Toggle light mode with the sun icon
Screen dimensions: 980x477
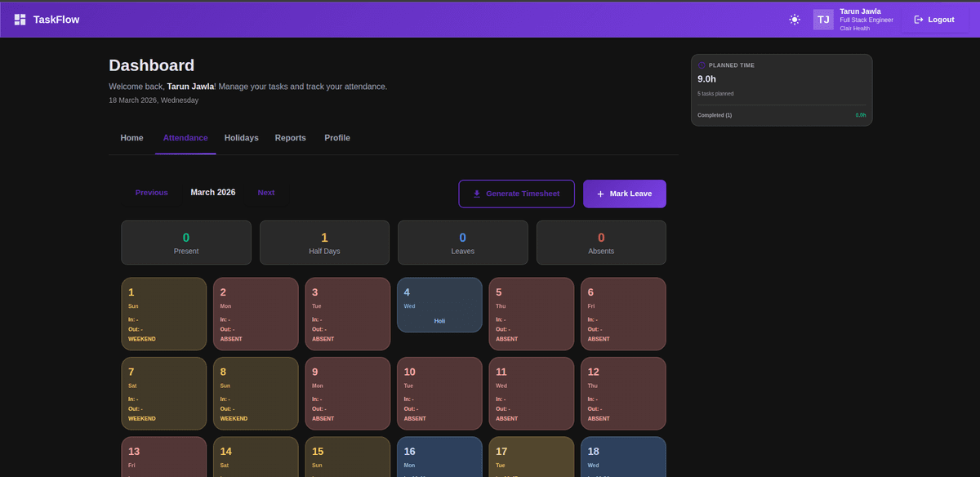[794, 19]
